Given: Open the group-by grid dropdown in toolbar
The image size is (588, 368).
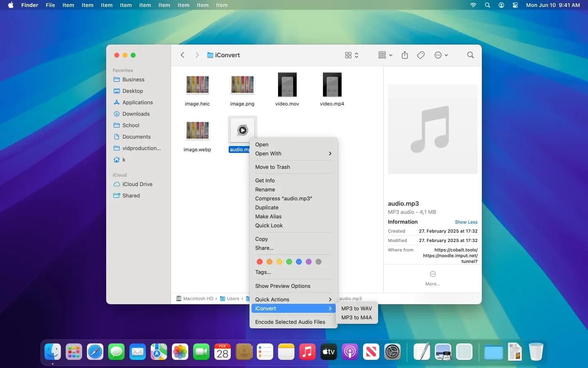Looking at the screenshot, I should click(385, 55).
